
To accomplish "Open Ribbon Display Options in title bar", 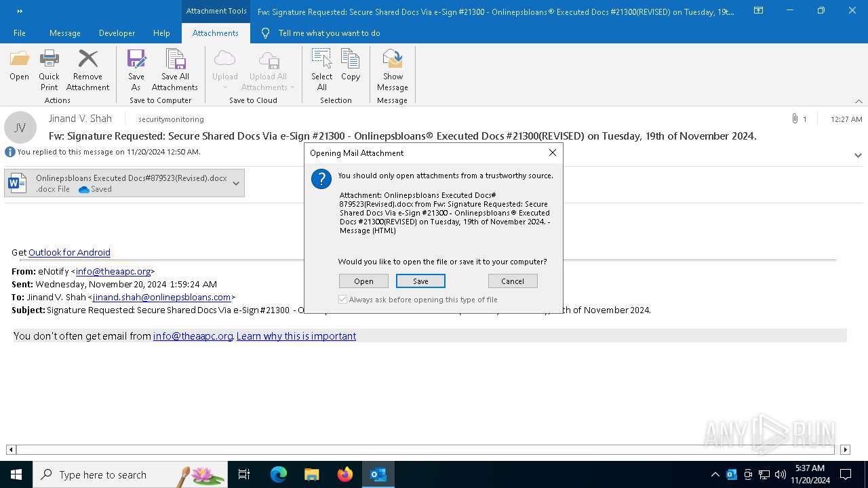I will click(759, 11).
